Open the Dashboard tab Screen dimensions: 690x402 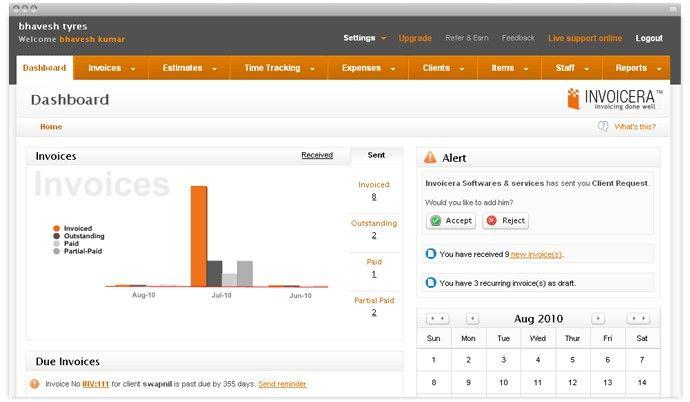coord(44,68)
